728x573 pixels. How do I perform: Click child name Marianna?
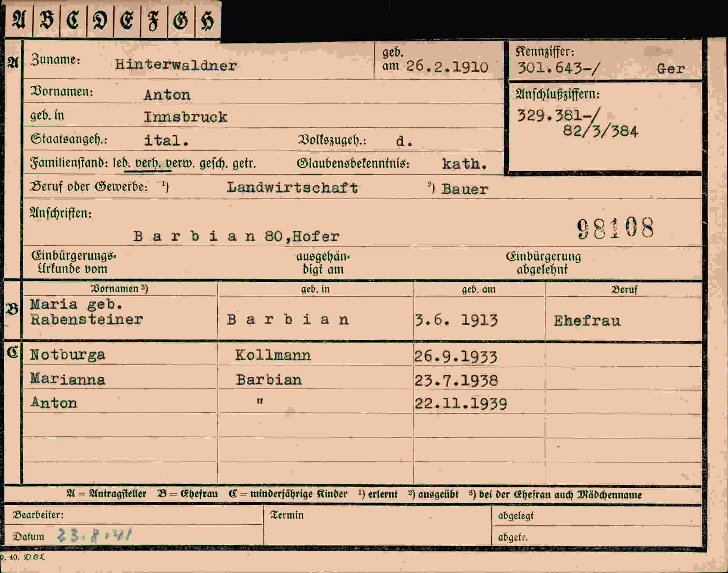(67, 379)
